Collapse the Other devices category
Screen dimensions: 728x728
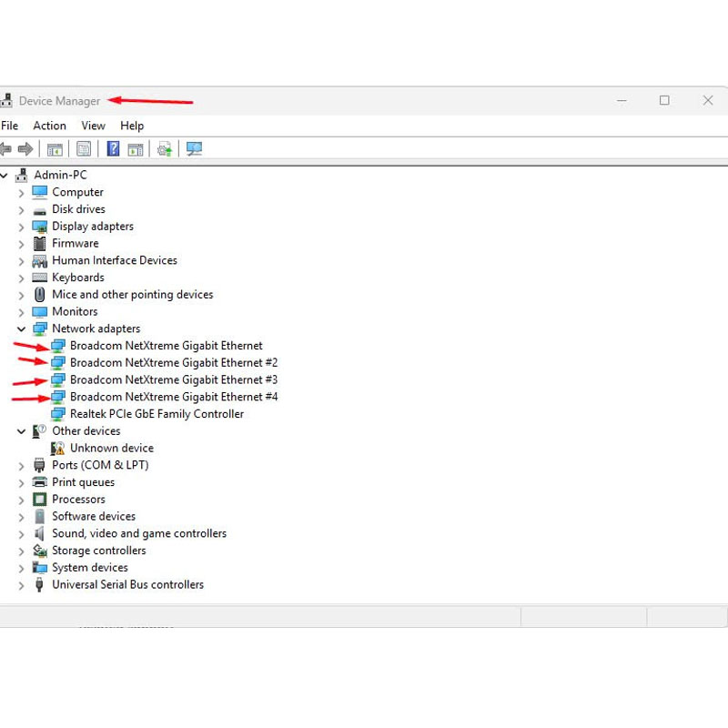(x=21, y=431)
